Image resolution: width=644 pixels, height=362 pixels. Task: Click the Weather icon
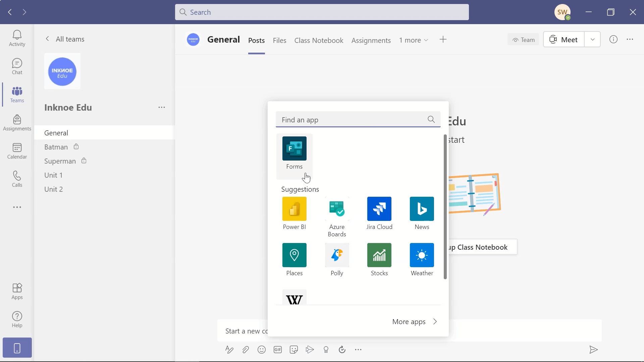click(x=422, y=255)
